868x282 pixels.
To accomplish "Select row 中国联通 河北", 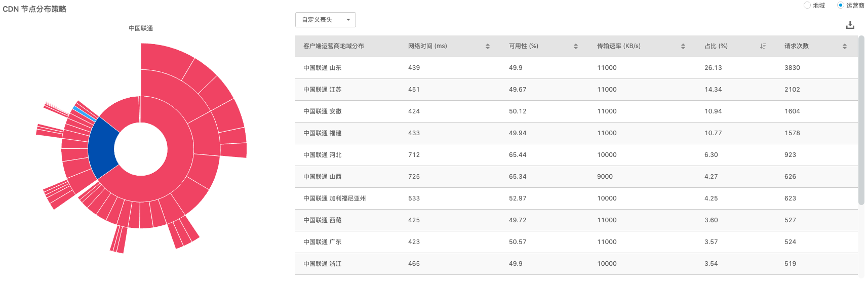I will [576, 155].
